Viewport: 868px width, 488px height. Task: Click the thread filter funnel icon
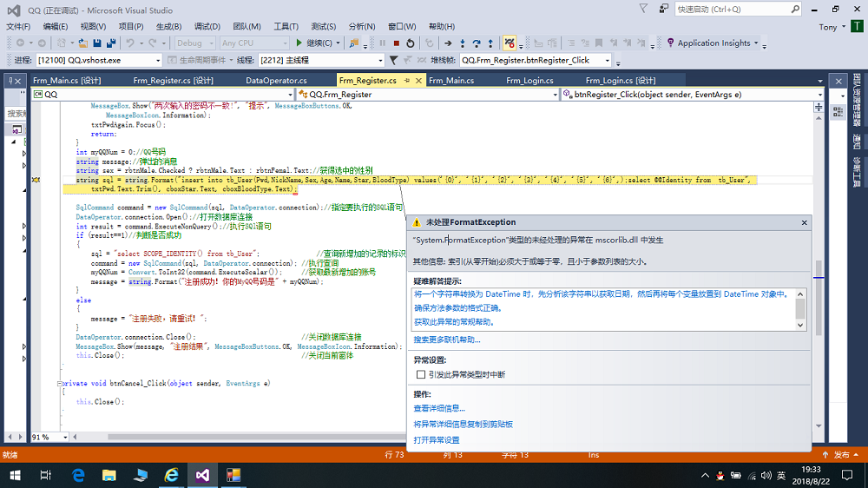tap(393, 60)
